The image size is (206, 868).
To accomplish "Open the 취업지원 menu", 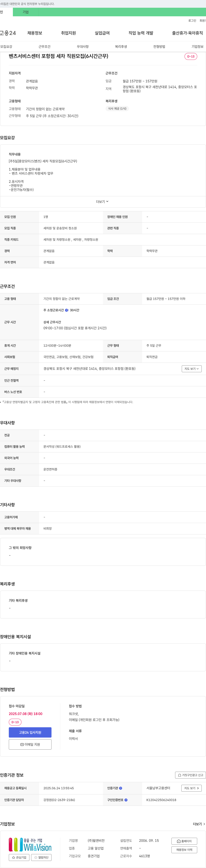I will 68,33.
